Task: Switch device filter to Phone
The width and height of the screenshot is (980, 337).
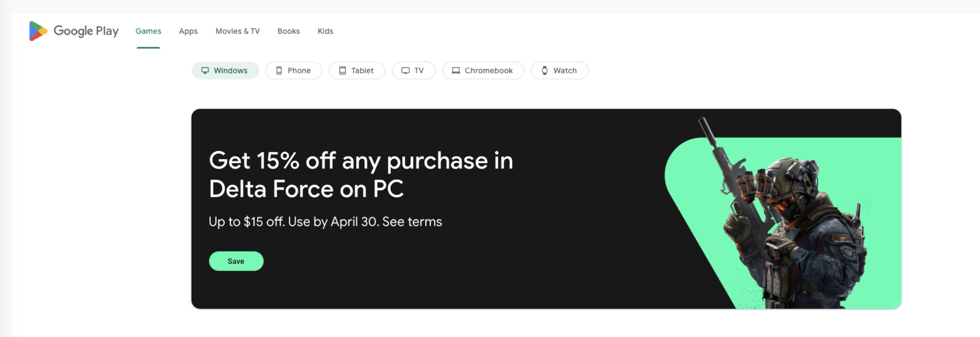Action: click(x=294, y=70)
